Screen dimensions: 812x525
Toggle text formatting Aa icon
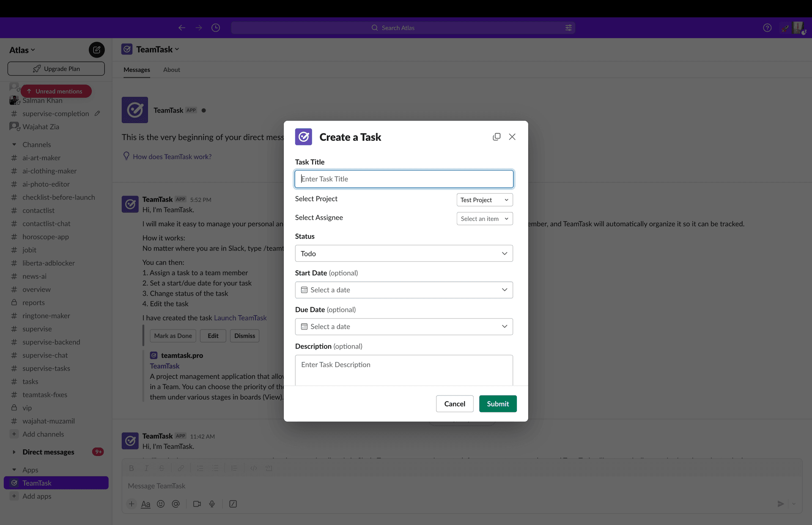coord(145,504)
